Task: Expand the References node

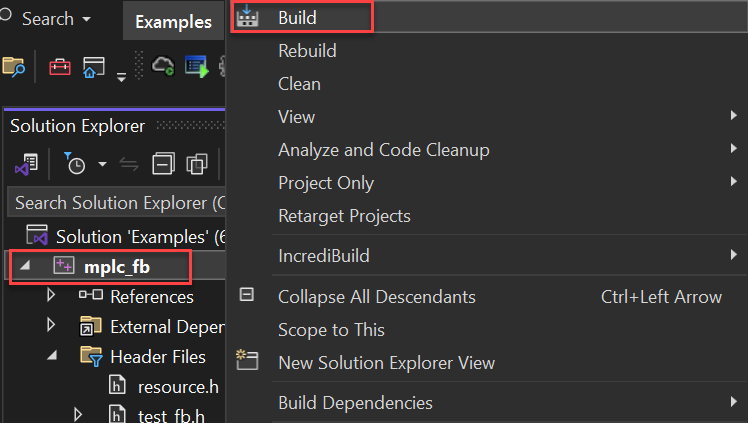Action: coord(51,295)
